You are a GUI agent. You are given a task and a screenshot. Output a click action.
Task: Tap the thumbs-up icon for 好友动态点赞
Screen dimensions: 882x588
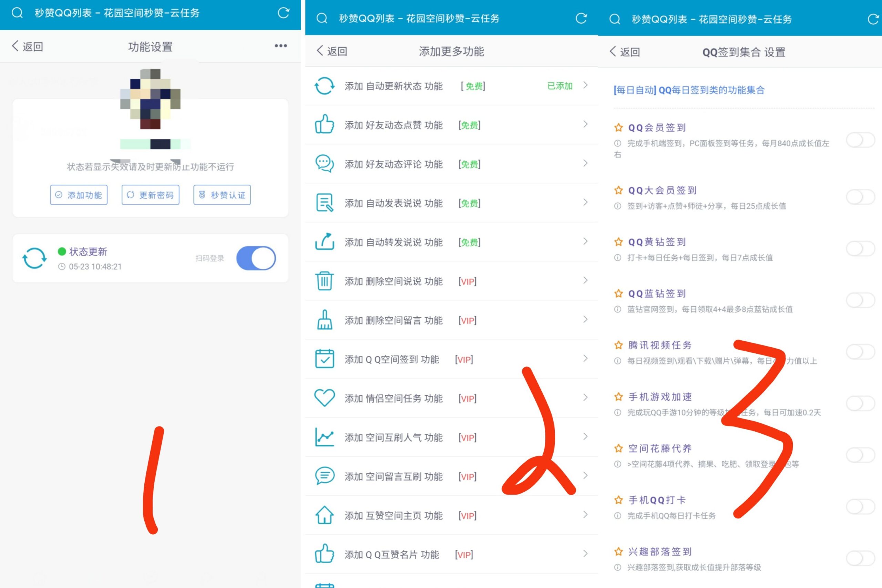click(324, 124)
